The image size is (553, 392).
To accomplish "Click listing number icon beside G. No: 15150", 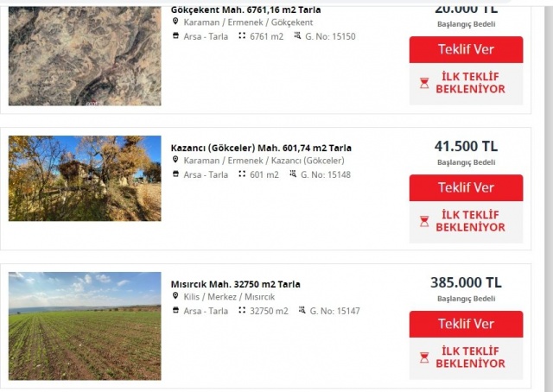I will click(297, 35).
